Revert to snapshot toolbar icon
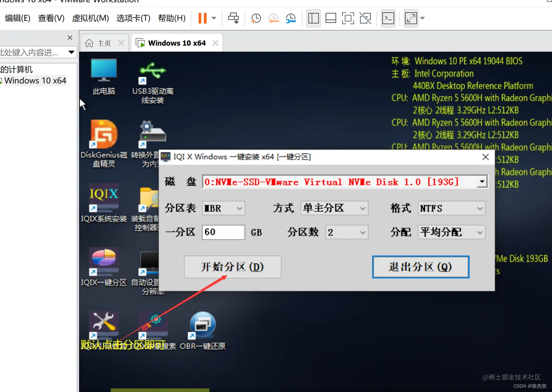 (x=273, y=18)
